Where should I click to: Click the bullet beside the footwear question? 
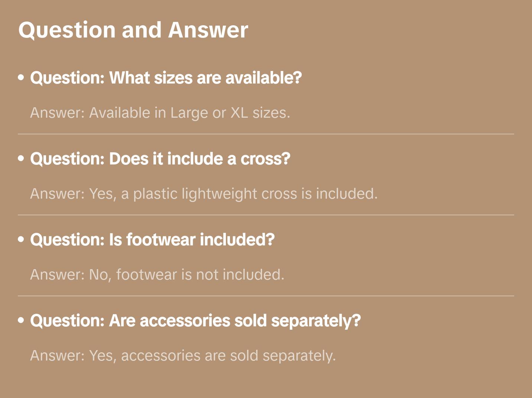(x=21, y=239)
